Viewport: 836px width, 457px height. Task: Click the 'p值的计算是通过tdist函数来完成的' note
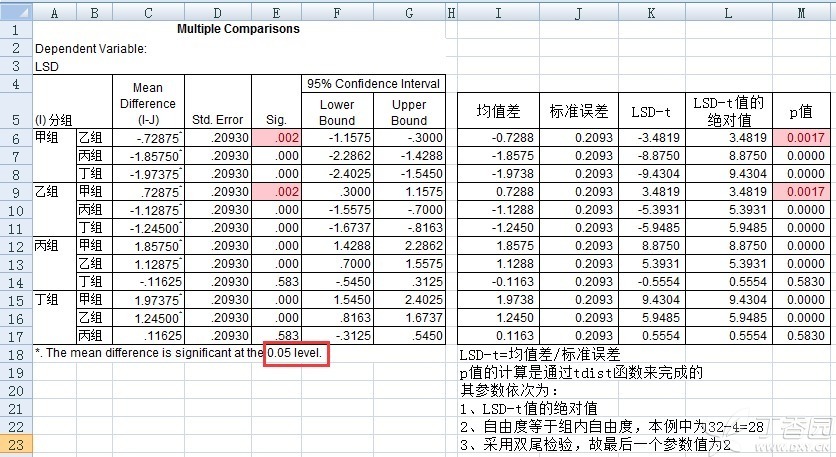tap(581, 372)
